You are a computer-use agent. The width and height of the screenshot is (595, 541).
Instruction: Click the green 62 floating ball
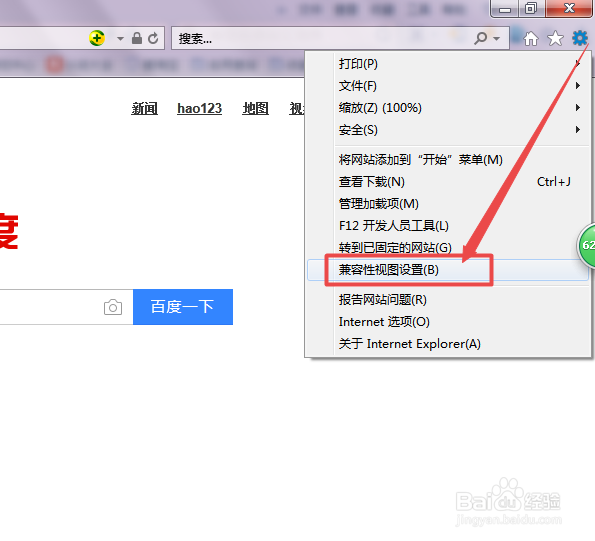coord(586,245)
